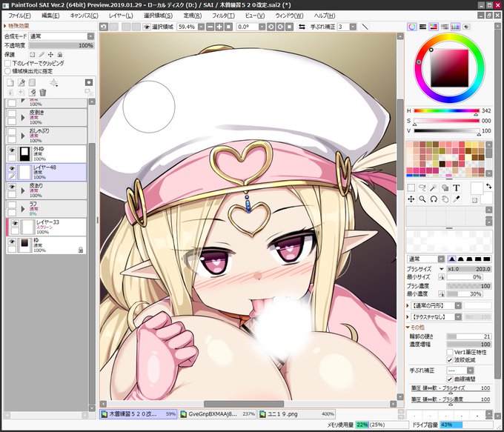Open the レイヤー(L) menu
The height and width of the screenshot is (432, 504).
[121, 16]
